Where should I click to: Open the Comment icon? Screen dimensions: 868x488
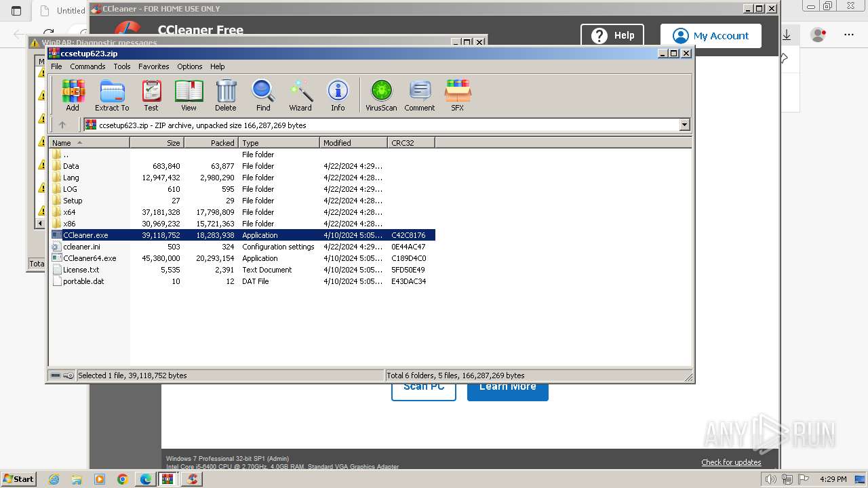420,96
